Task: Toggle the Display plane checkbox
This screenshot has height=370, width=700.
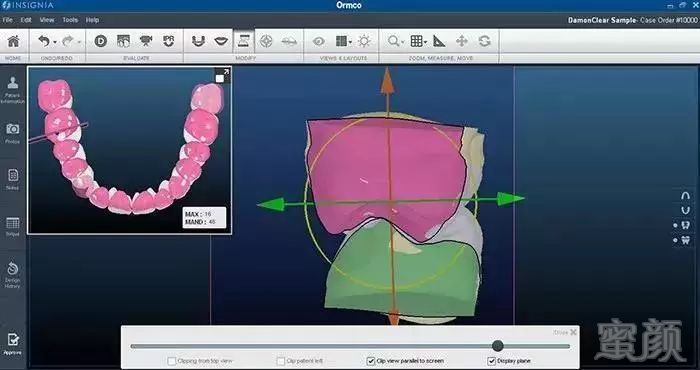Action: pyautogui.click(x=492, y=361)
